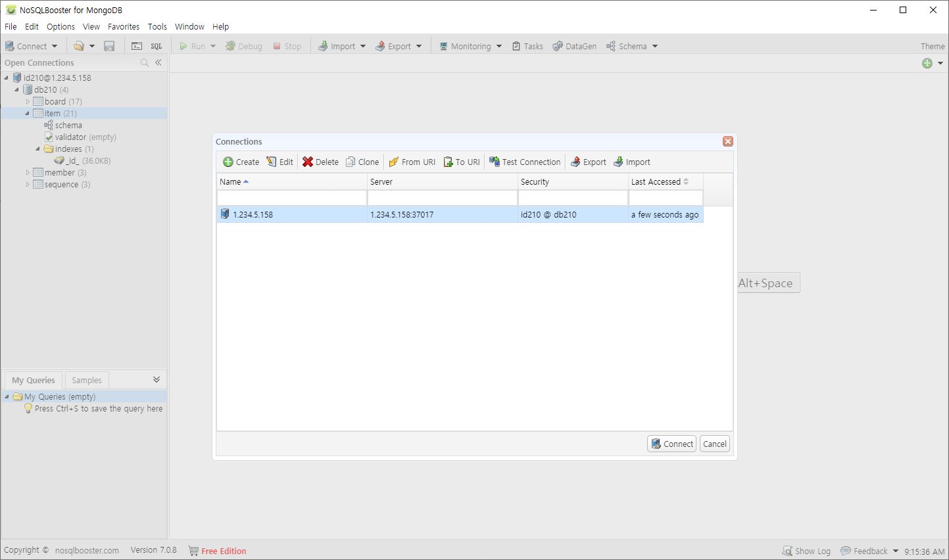Sort by the Server column header
This screenshot has height=560, width=949.
click(443, 181)
